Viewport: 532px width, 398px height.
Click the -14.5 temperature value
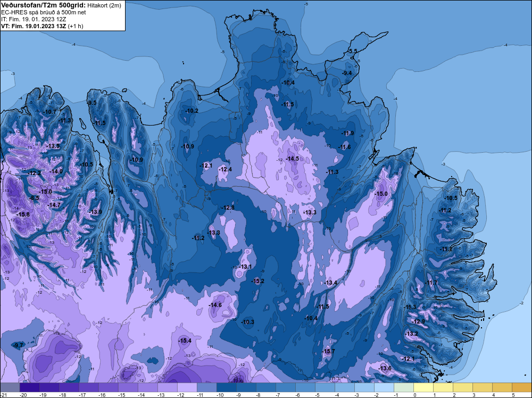(293, 159)
